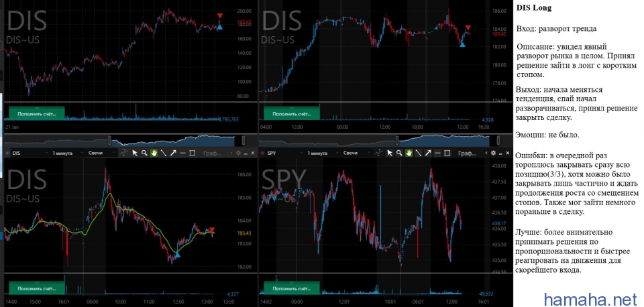The height and width of the screenshot is (307, 644).
Task: Click the '21 Jan' date label in top-left chart
Action: [x=11, y=127]
